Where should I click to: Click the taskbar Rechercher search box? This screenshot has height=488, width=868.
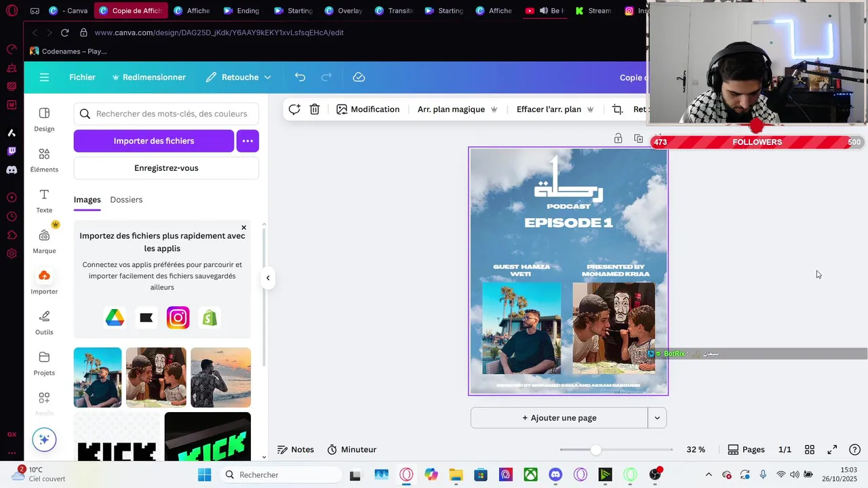pos(281,474)
